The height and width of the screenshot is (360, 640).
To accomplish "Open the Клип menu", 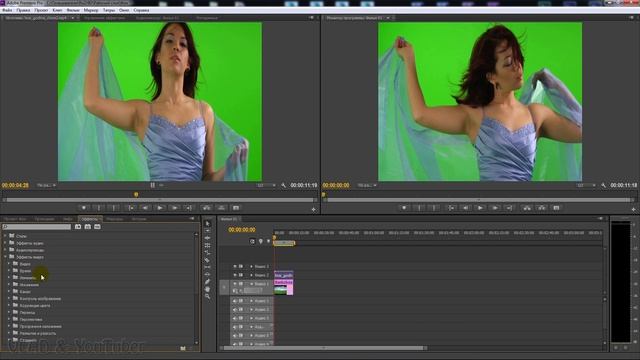I will point(58,10).
